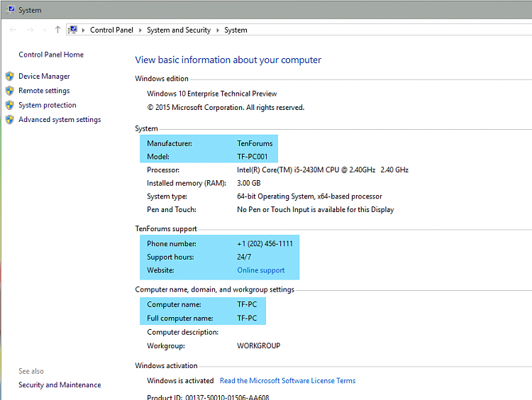The image size is (532, 400).
Task: Click the 64-bit Operating System text
Action: (309, 196)
